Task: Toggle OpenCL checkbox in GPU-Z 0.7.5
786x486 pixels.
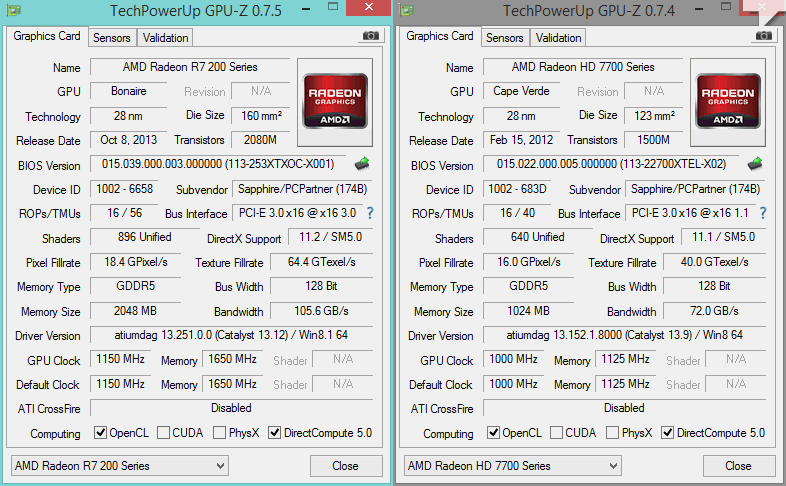Action: pyautogui.click(x=100, y=432)
